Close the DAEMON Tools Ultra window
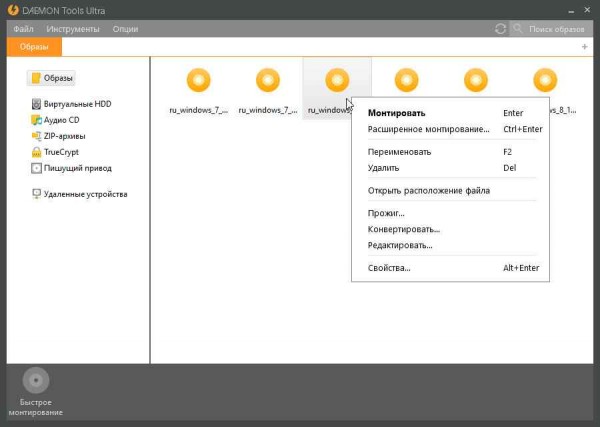This screenshot has height=427, width=600. pos(587,10)
